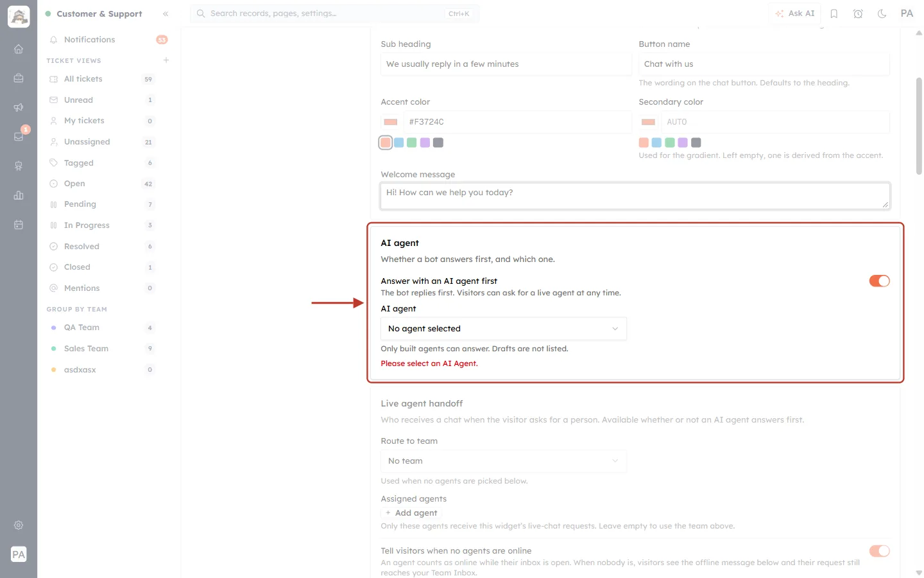Click the Secondary color AUTO input field
924x578 pixels.
(x=775, y=122)
